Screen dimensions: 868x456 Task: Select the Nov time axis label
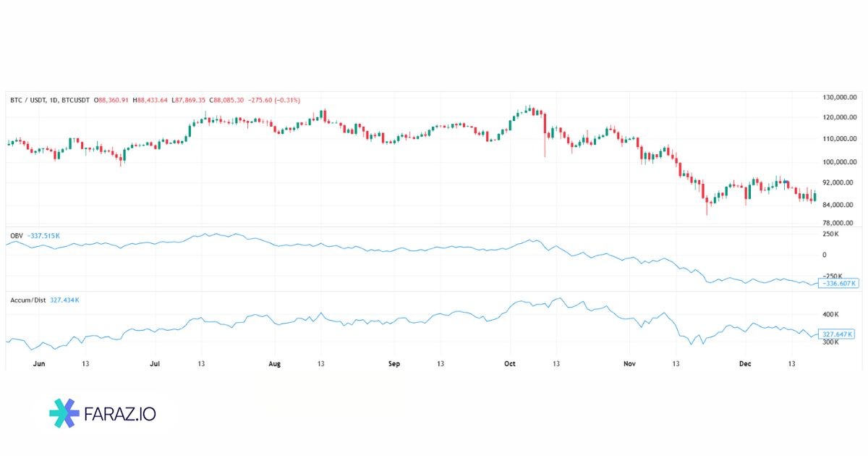tap(629, 363)
